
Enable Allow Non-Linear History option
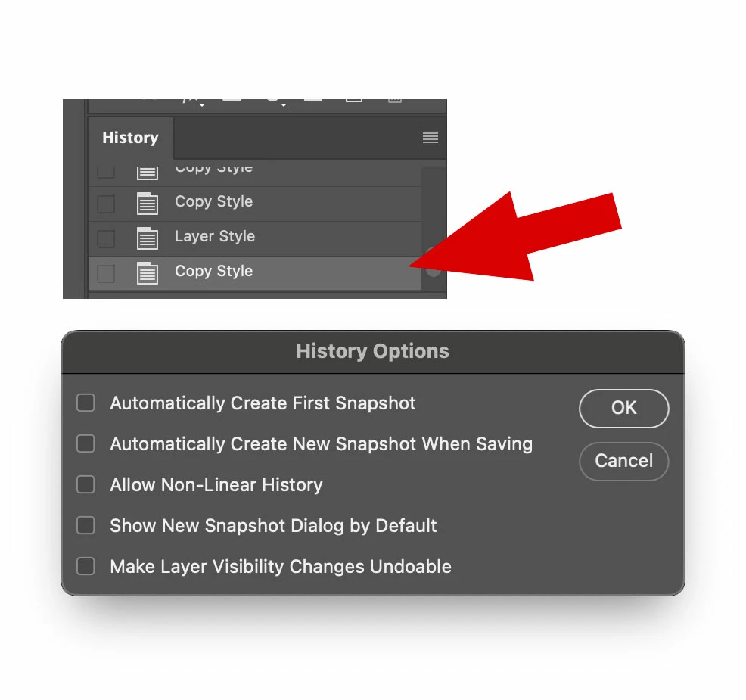coord(85,484)
